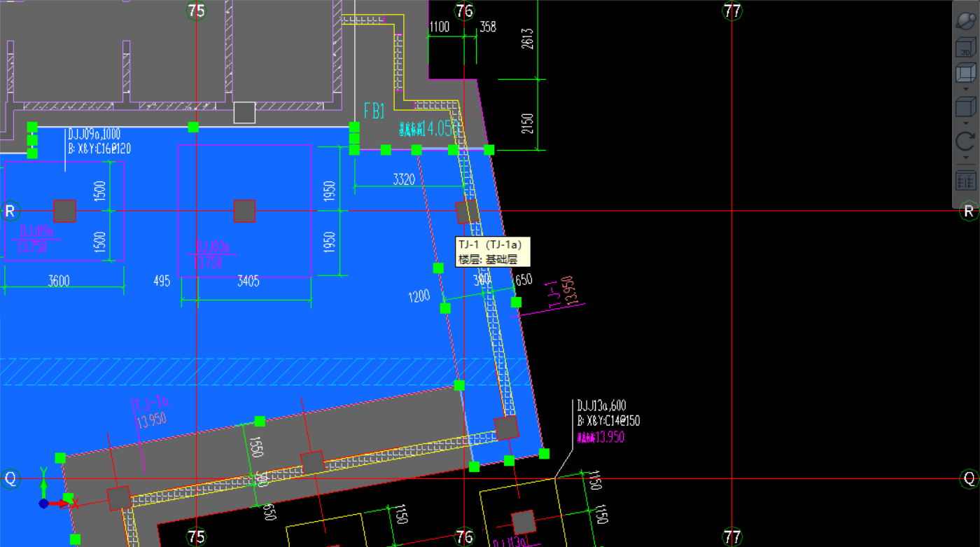
Task: Click the rebar note B: X&Y:C16@120
Action: pos(99,148)
